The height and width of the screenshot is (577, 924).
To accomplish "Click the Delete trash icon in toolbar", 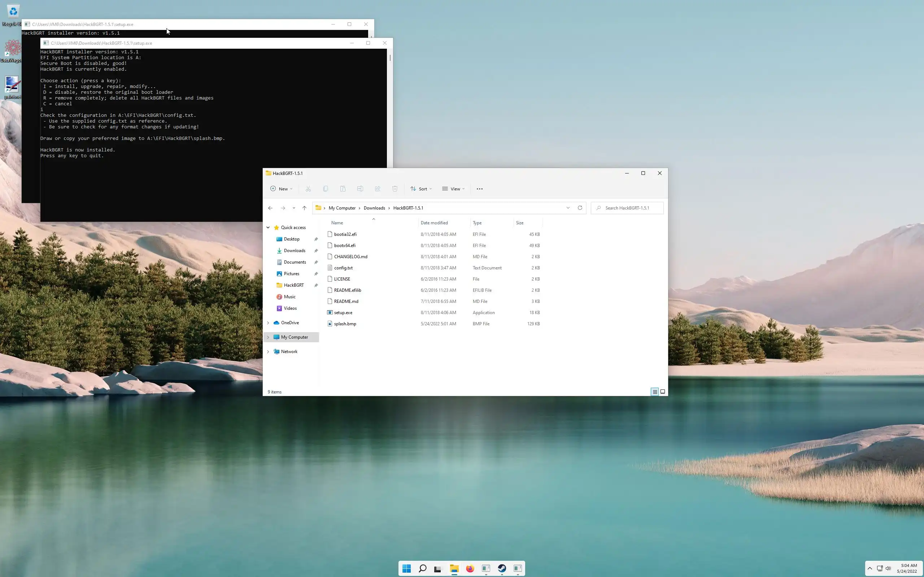I will 395,189.
